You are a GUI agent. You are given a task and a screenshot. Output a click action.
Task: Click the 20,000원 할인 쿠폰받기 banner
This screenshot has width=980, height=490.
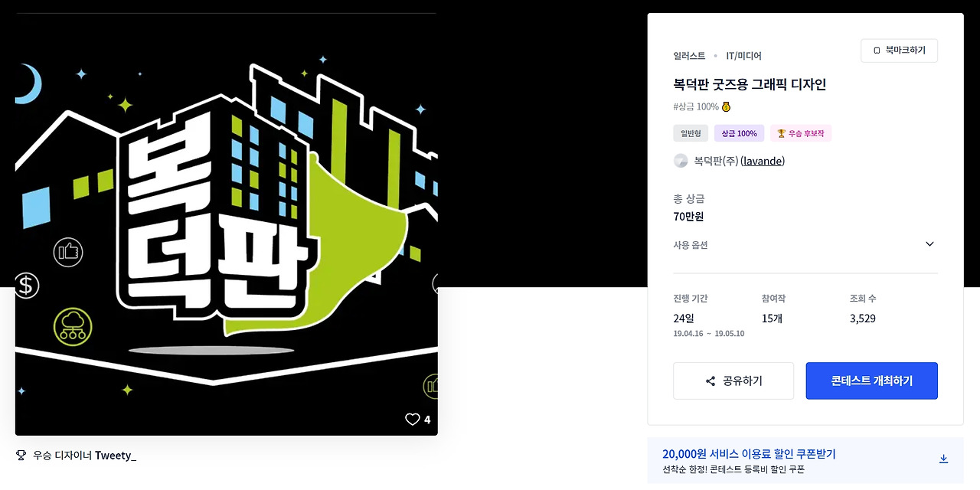tap(805, 461)
